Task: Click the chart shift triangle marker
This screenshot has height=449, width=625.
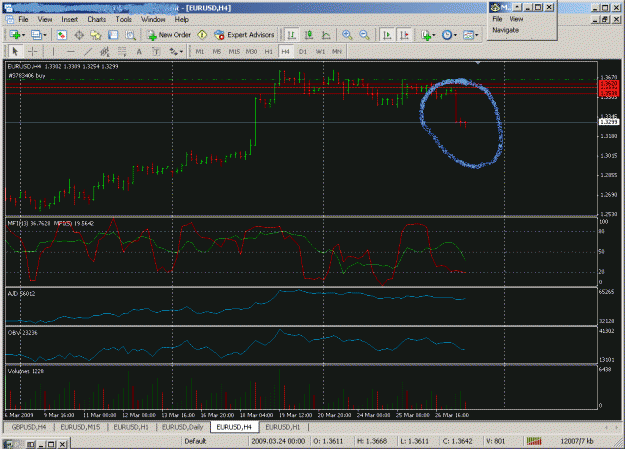Action: tap(478, 63)
